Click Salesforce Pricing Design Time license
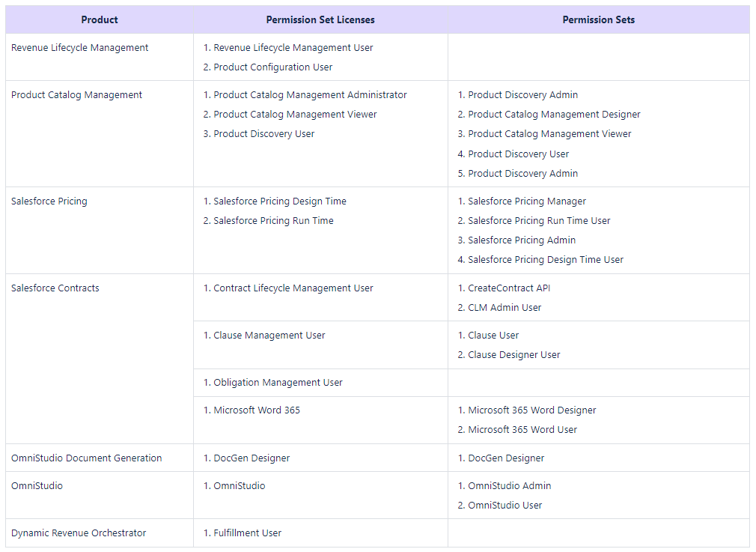 pyautogui.click(x=280, y=201)
